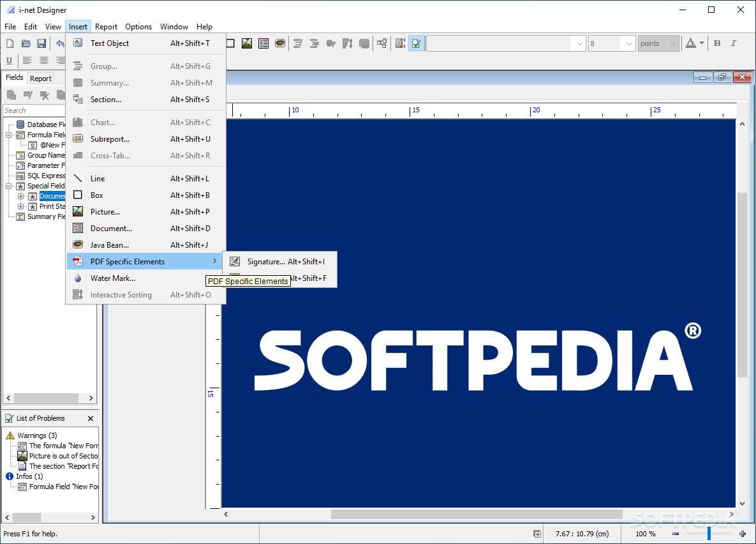Open the File menu

(10, 27)
